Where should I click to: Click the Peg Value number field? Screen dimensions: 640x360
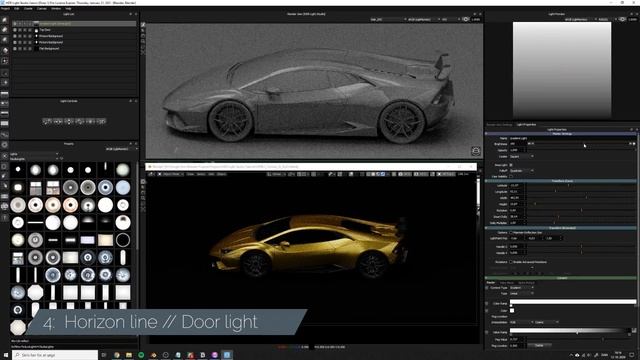518,339
